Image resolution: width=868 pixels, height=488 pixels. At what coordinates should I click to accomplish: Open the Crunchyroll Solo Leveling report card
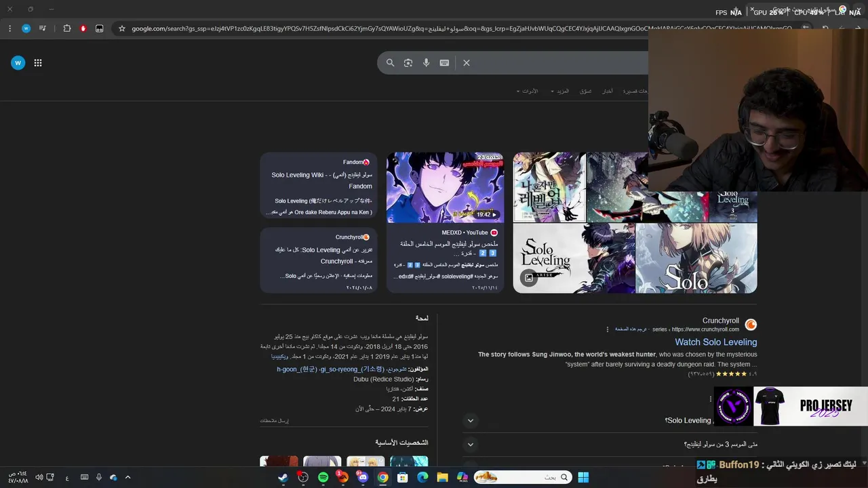(319, 260)
